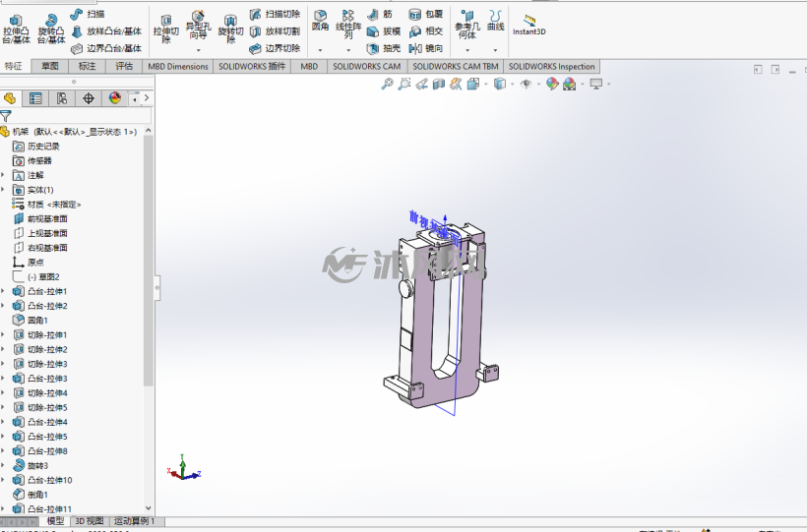Open the dropdown arrow under 参考几何体
Viewport: 807px width, 532px height.
coord(467,50)
